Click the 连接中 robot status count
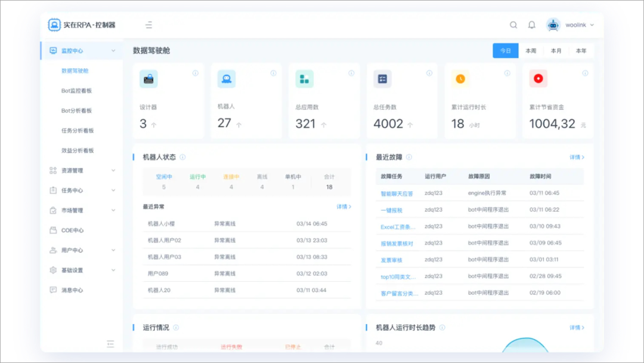 point(231,187)
